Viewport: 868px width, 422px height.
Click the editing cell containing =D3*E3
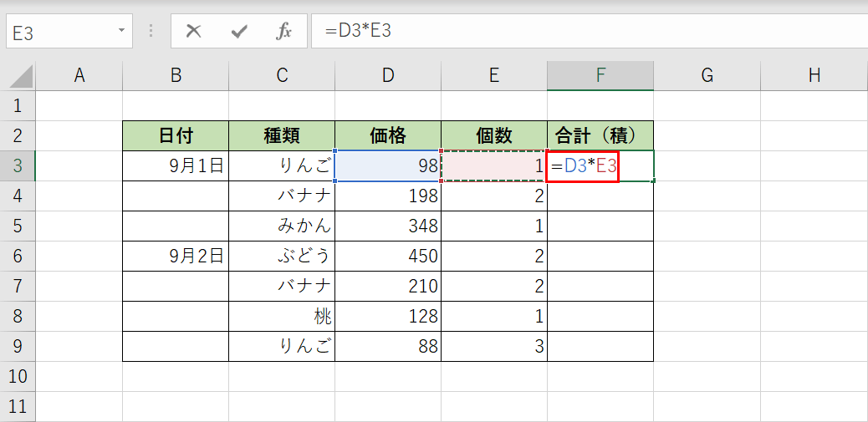pyautogui.click(x=600, y=166)
